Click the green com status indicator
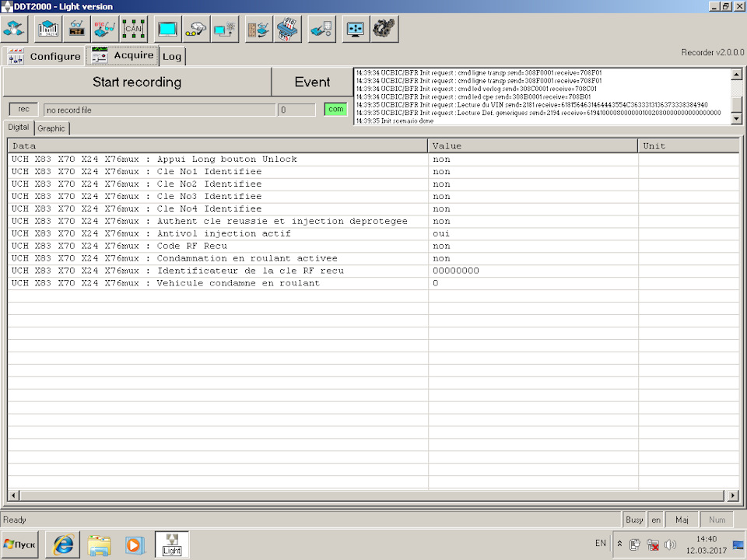Viewport: 747px width, 560px height. tap(335, 109)
